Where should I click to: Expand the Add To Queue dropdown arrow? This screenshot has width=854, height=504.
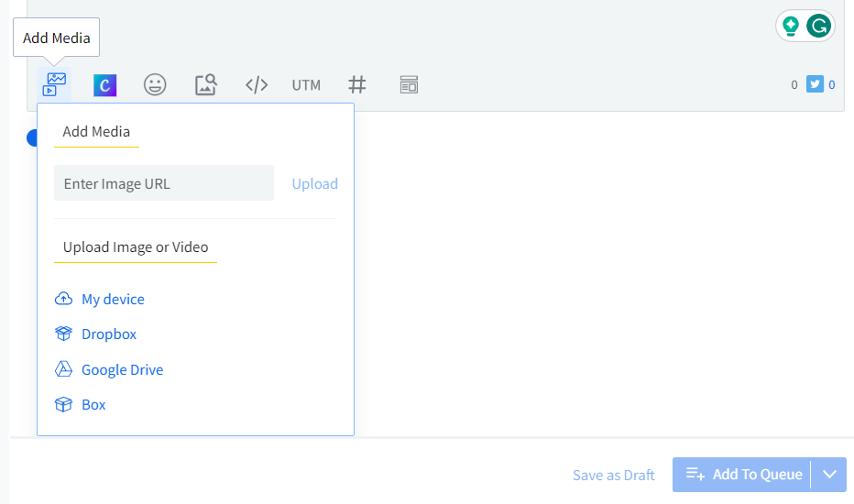click(x=829, y=475)
